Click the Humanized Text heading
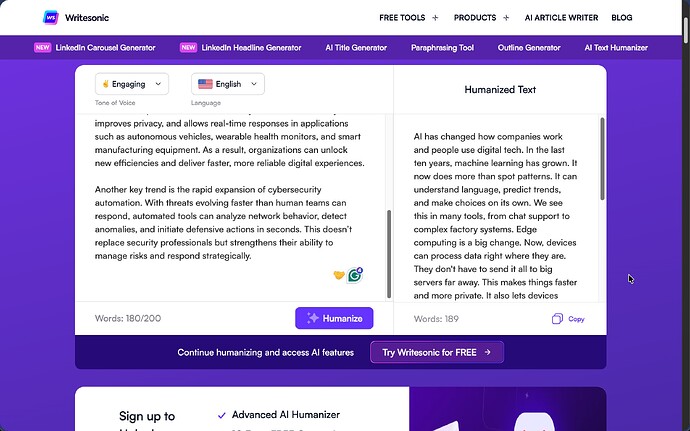The height and width of the screenshot is (431, 690). coord(500,90)
